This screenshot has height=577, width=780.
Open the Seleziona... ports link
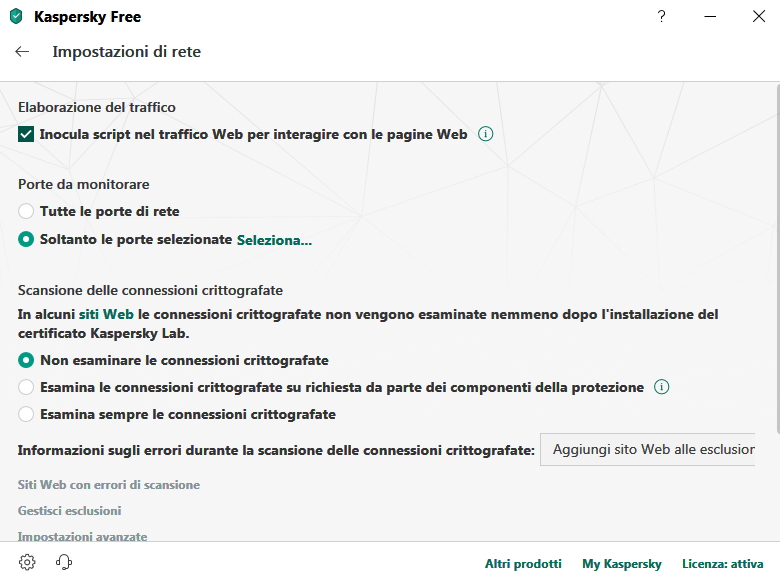tap(274, 240)
